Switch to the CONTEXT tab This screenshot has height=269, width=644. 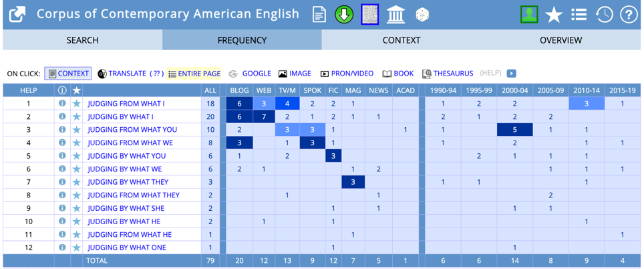[401, 40]
